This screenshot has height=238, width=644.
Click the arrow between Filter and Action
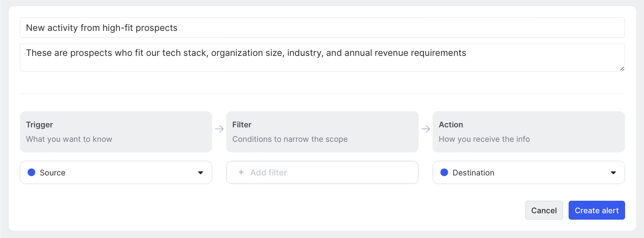click(x=426, y=129)
